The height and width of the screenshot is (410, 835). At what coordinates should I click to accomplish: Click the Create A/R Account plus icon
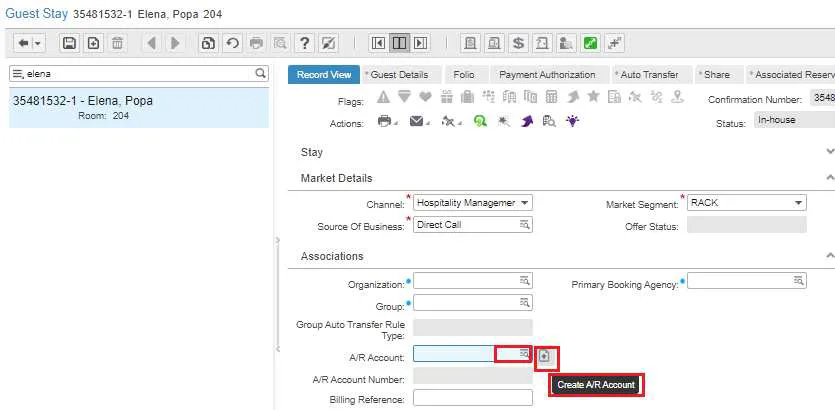point(544,356)
